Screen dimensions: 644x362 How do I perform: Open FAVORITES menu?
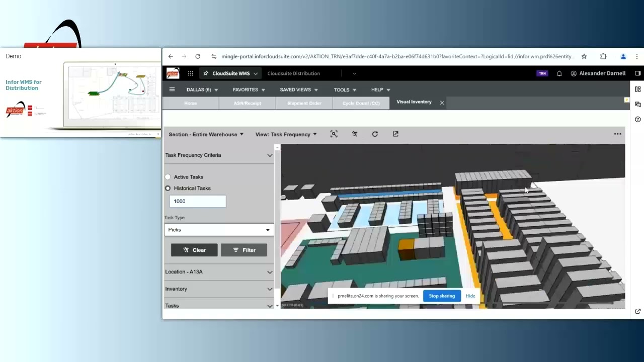249,89
